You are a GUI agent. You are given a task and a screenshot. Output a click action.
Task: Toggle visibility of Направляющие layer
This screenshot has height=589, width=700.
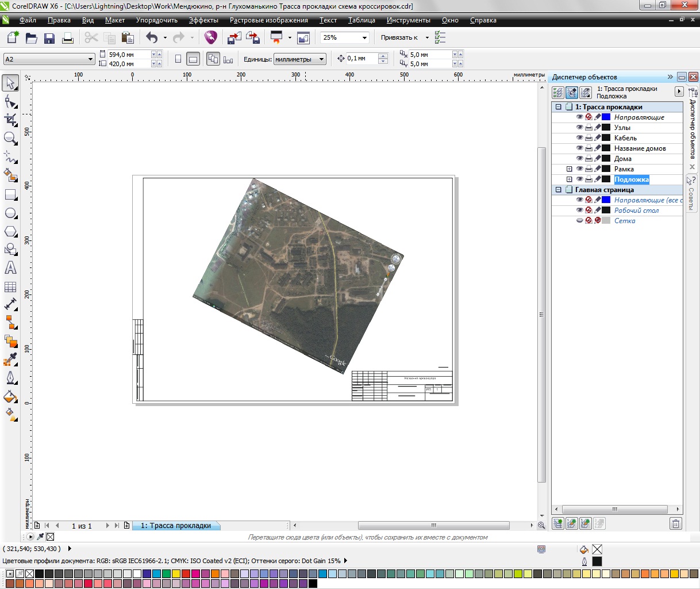click(579, 117)
